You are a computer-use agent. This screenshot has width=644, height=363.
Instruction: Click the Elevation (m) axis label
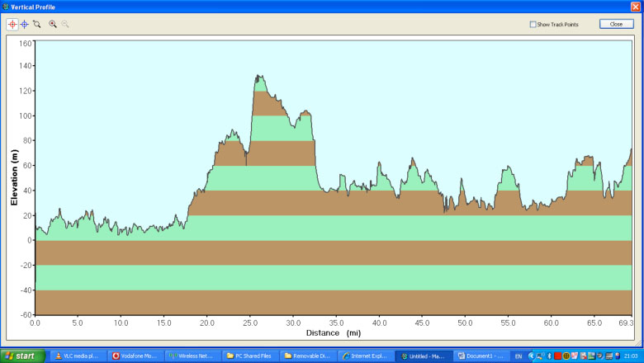click(x=14, y=177)
